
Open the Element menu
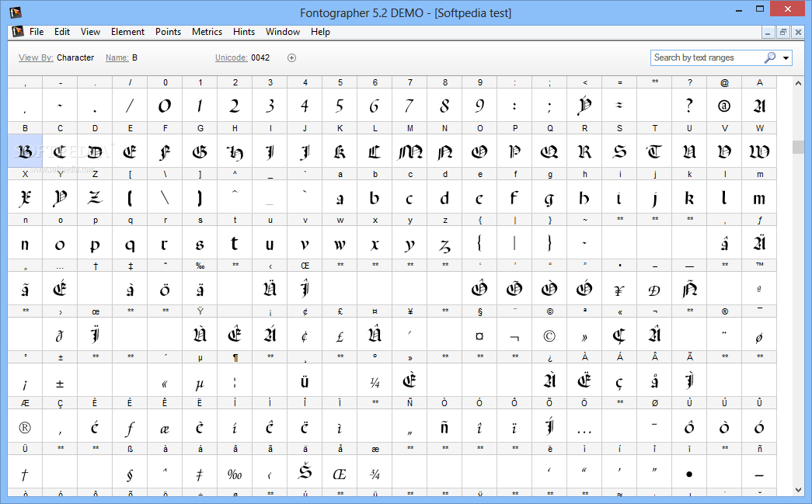[127, 32]
